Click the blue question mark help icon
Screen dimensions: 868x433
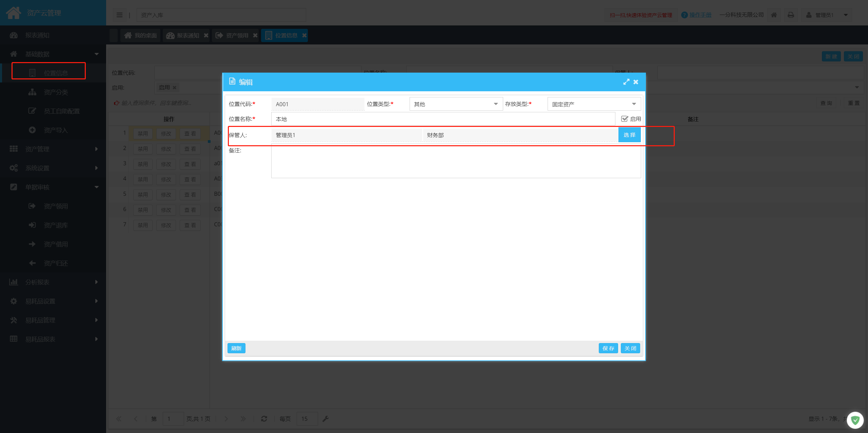pyautogui.click(x=684, y=15)
